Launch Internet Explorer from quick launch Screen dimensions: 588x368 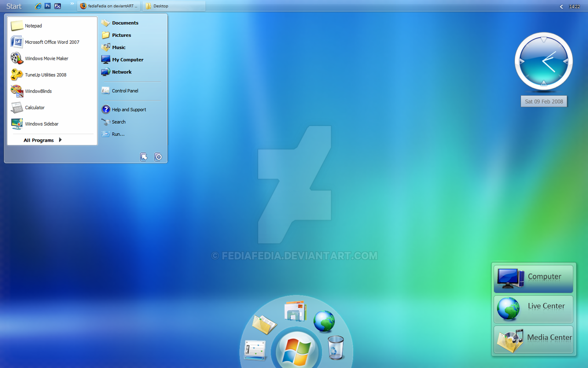38,6
